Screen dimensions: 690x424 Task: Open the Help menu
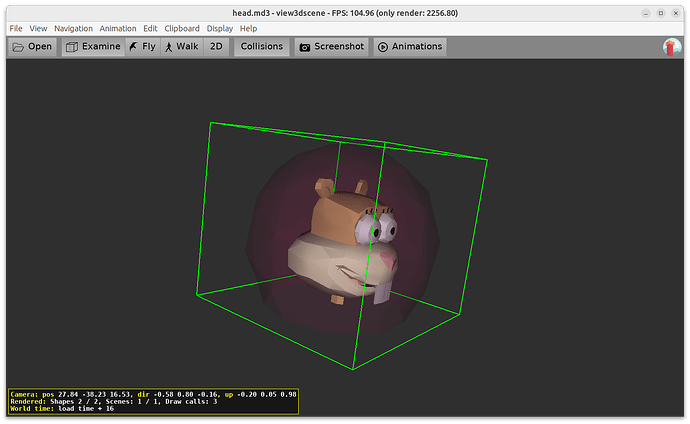(x=248, y=29)
